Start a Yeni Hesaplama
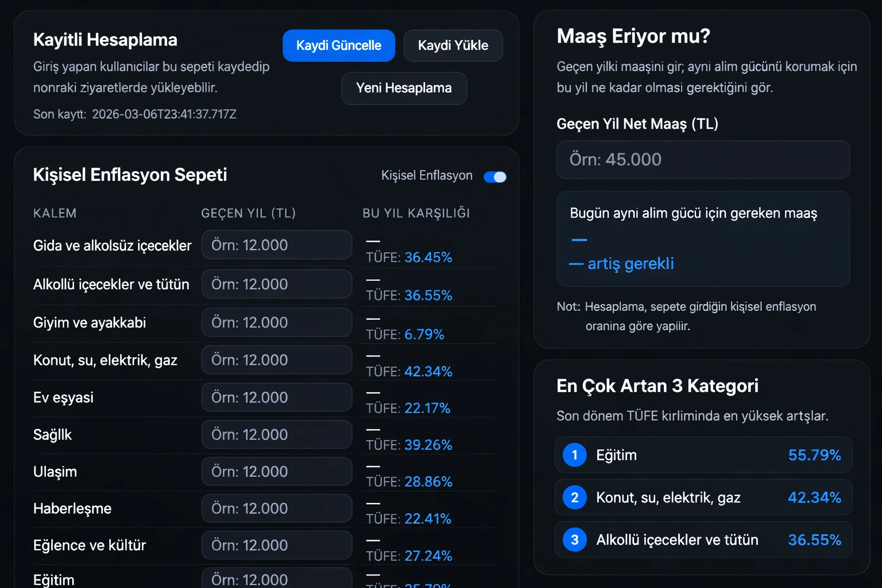The width and height of the screenshot is (882, 588). coord(404,88)
